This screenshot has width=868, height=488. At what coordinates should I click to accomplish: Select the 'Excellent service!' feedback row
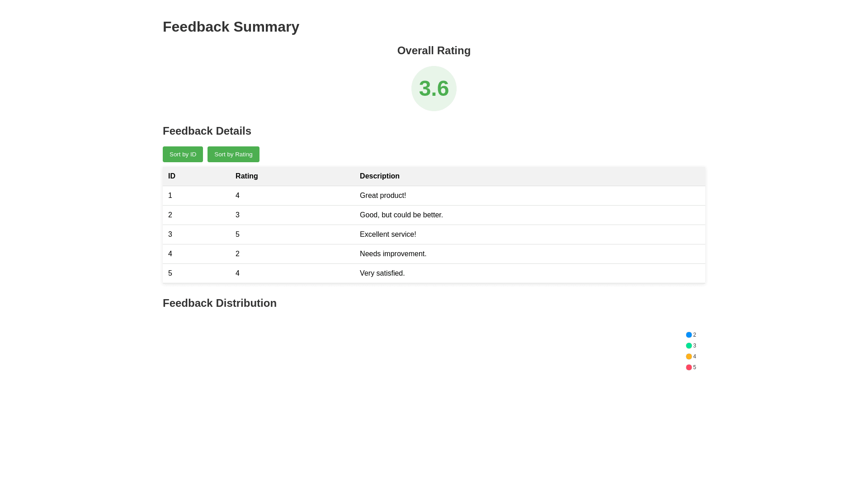[387, 235]
